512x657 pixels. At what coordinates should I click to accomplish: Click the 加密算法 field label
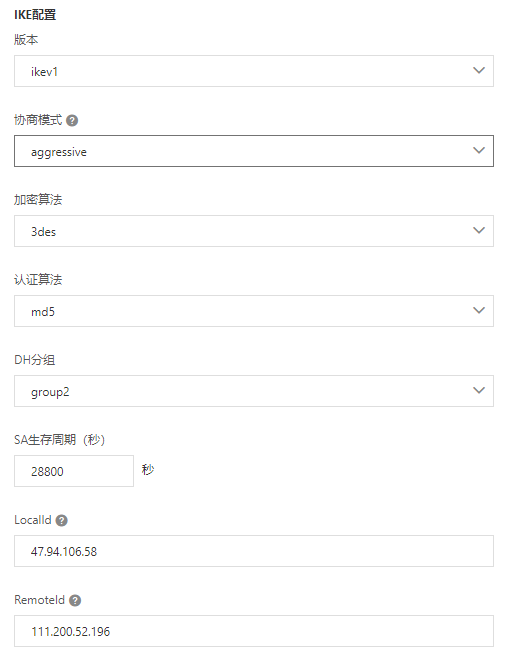coord(38,199)
